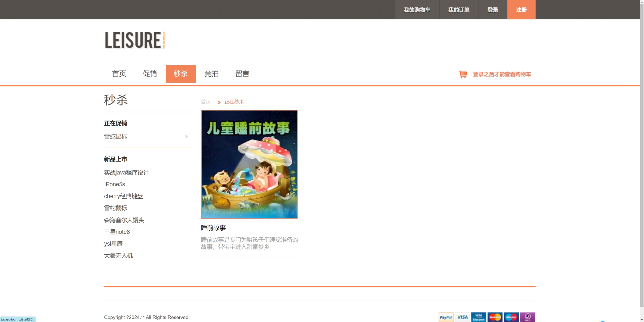This screenshot has width=644, height=322.
Task: Click 正在秒杀 breadcrumb link
Action: [x=234, y=102]
